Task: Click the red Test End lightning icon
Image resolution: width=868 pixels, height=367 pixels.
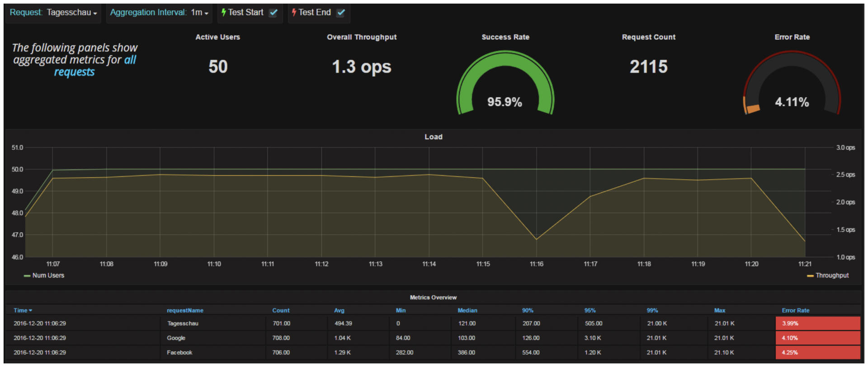Action: point(294,13)
